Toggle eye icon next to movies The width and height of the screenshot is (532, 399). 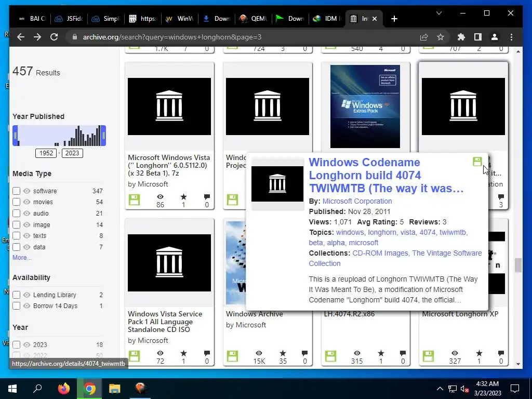[x=27, y=202]
